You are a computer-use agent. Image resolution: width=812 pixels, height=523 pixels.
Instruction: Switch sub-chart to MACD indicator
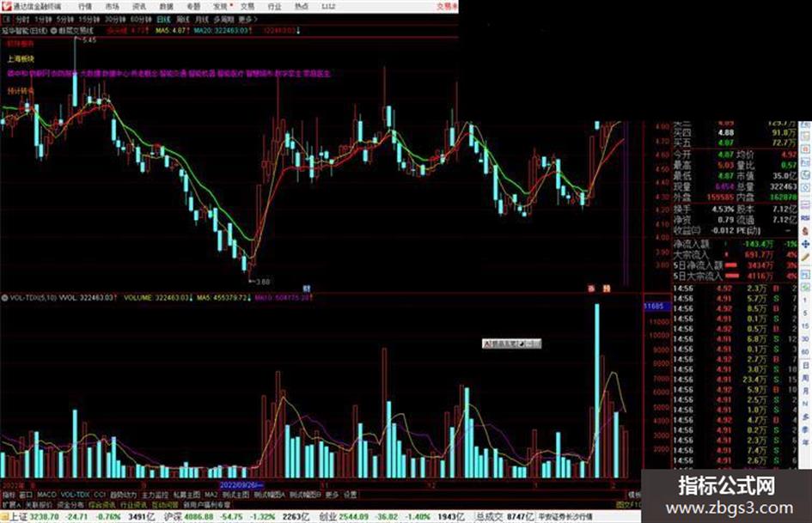tap(46, 495)
